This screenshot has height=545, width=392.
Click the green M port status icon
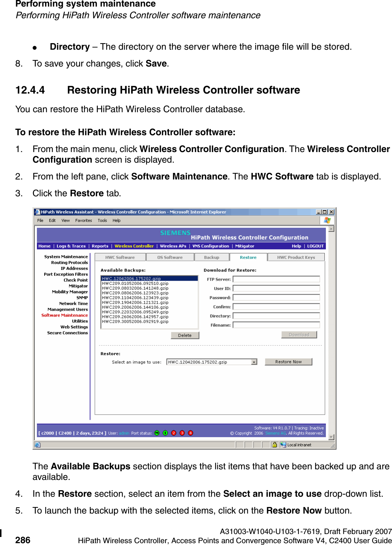[x=156, y=432]
